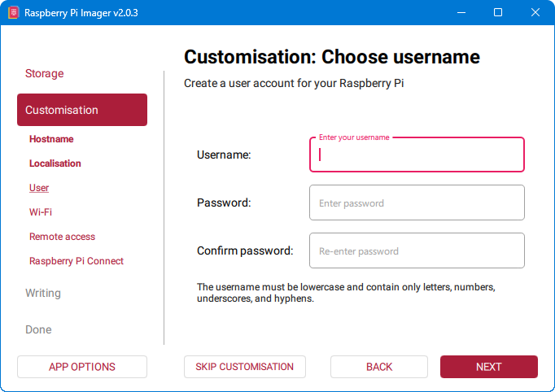Maximize the Raspberry Pi Imager window
The image size is (555, 392).
[x=498, y=13]
